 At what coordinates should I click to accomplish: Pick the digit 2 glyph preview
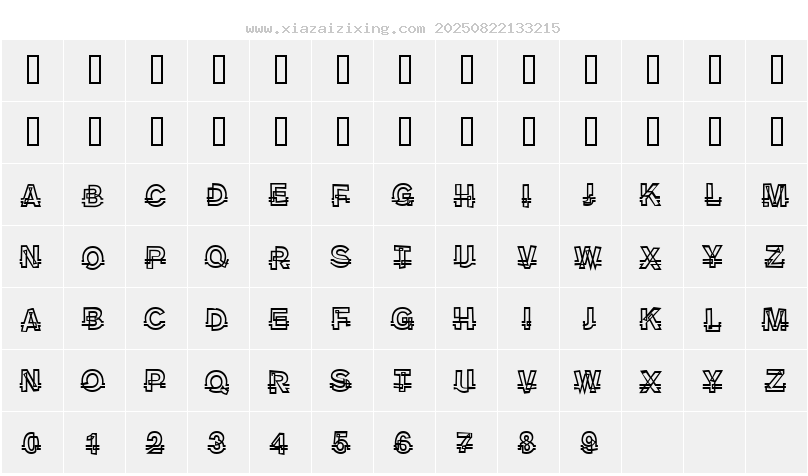point(157,443)
